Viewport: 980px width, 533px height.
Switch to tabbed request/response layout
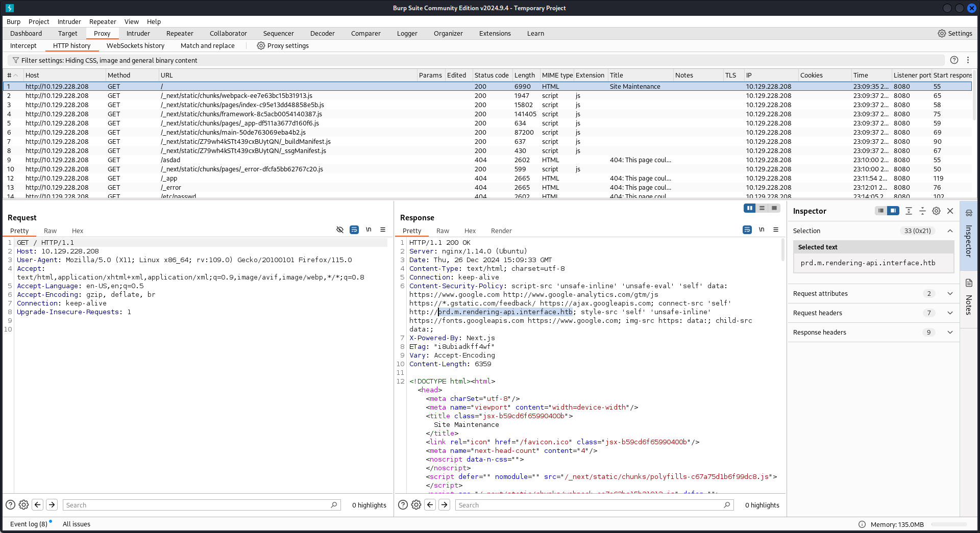(774, 208)
